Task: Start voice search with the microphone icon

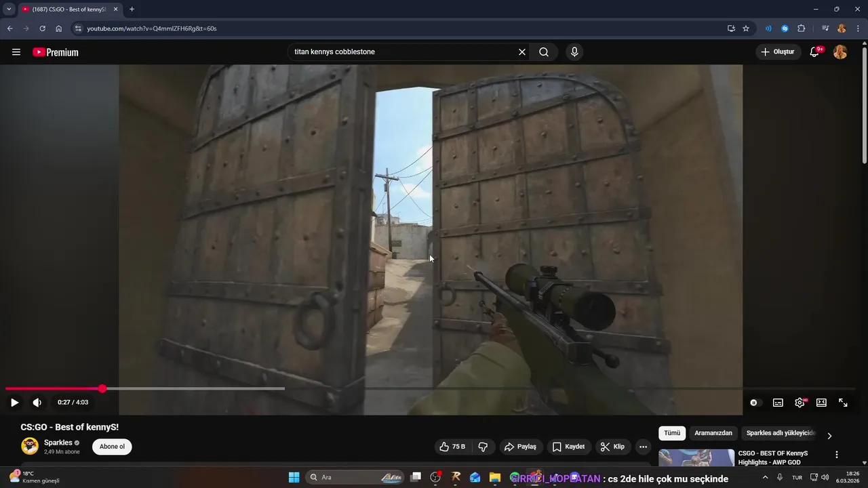Action: click(574, 52)
